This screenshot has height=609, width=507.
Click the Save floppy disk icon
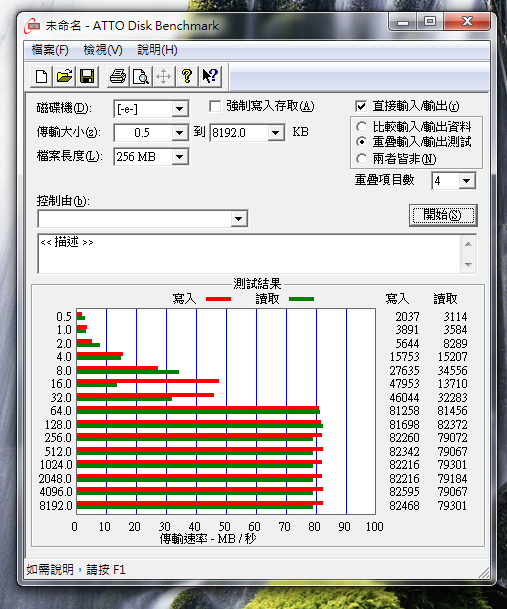click(x=87, y=77)
